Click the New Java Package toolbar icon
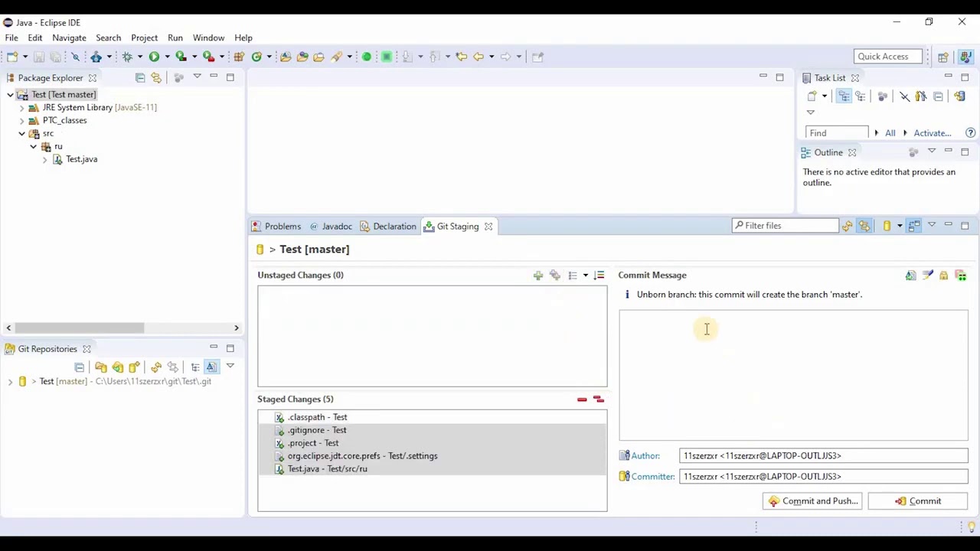The image size is (980, 551). tap(238, 57)
